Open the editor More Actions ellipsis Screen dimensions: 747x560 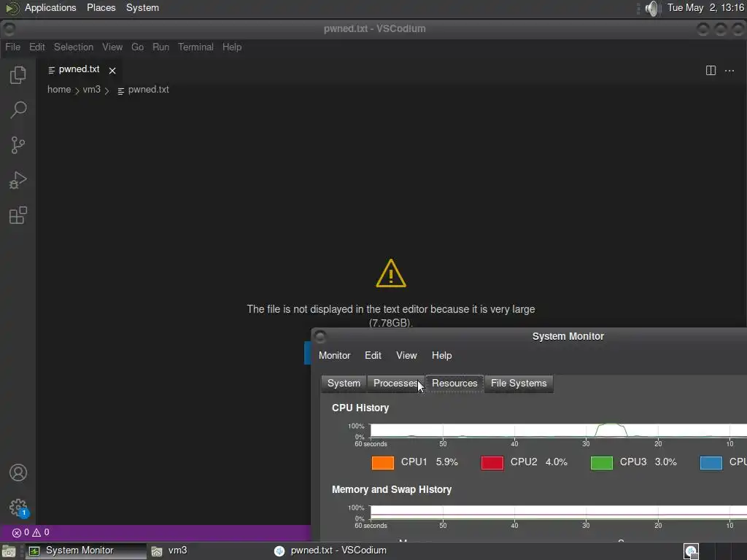(x=729, y=71)
